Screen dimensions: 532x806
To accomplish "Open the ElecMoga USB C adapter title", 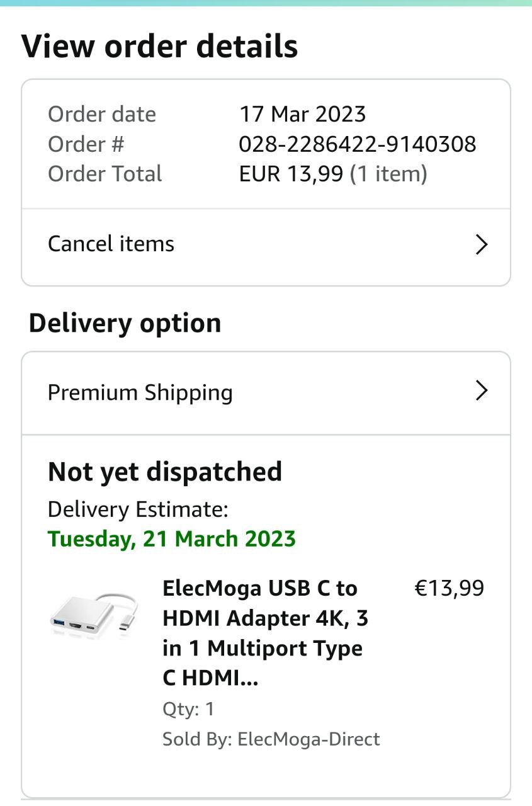I will [265, 633].
